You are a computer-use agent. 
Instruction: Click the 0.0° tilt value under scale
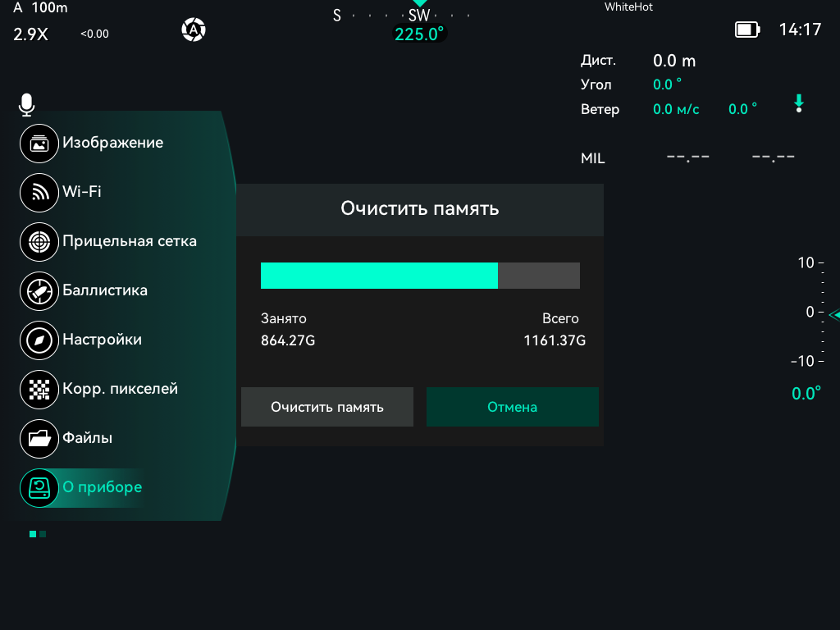[x=806, y=394]
